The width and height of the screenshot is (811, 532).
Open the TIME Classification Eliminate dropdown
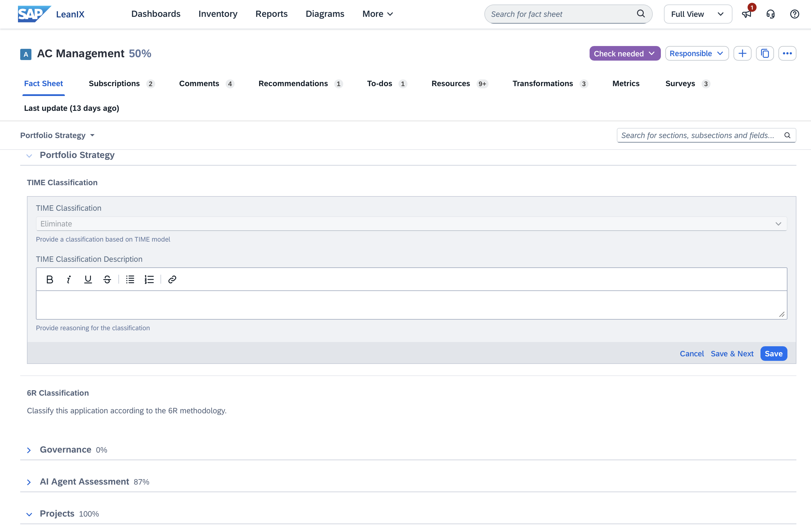point(411,224)
